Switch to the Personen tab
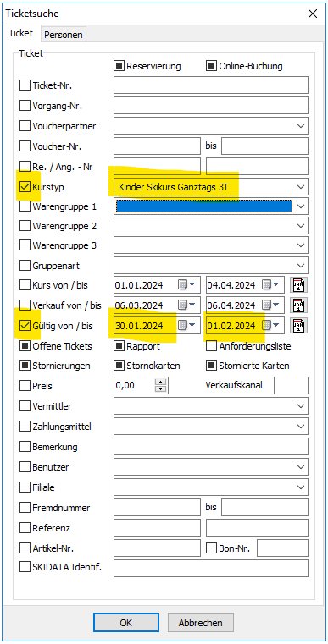328x644 pixels. (x=64, y=35)
